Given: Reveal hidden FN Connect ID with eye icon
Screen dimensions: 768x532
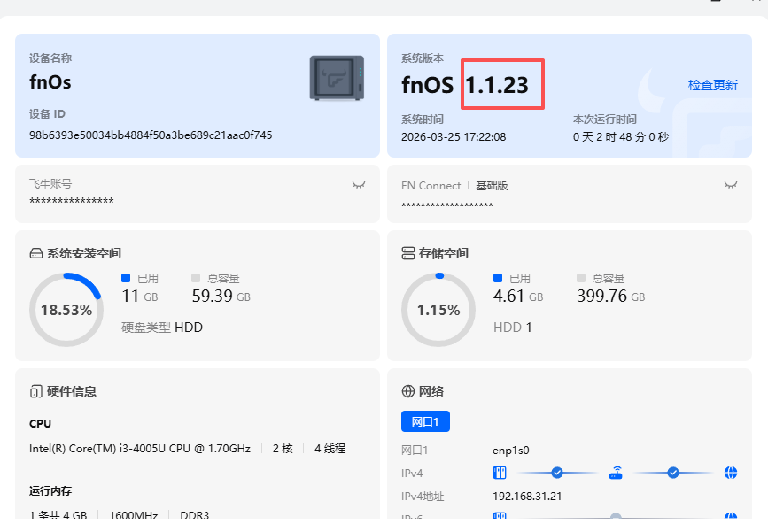Looking at the screenshot, I should (730, 185).
